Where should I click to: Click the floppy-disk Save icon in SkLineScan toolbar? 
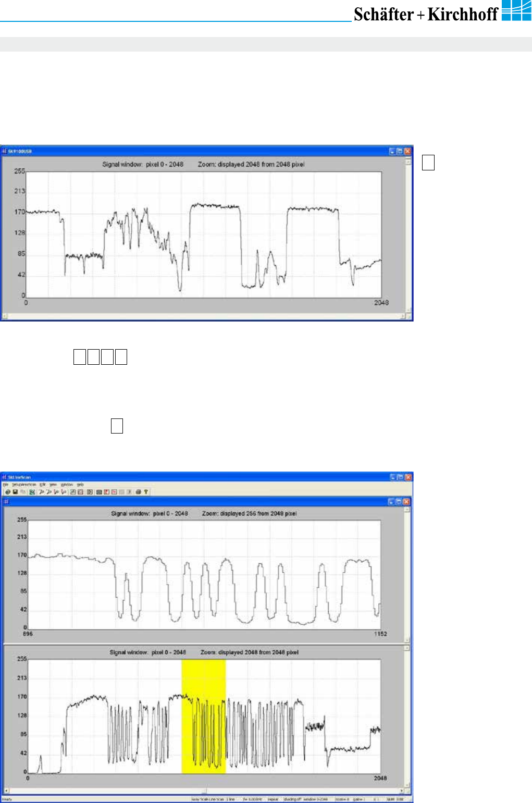click(15, 491)
